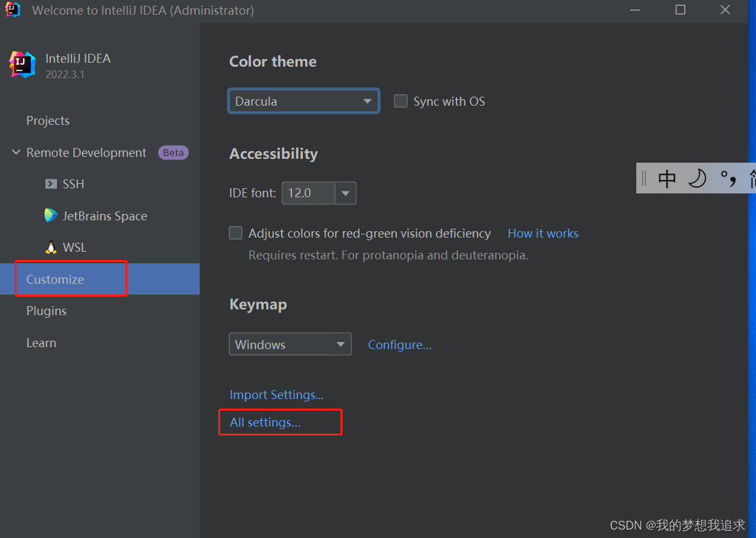The width and height of the screenshot is (756, 538).
Task: Click 'Requires restart' hint text
Action: coord(388,255)
